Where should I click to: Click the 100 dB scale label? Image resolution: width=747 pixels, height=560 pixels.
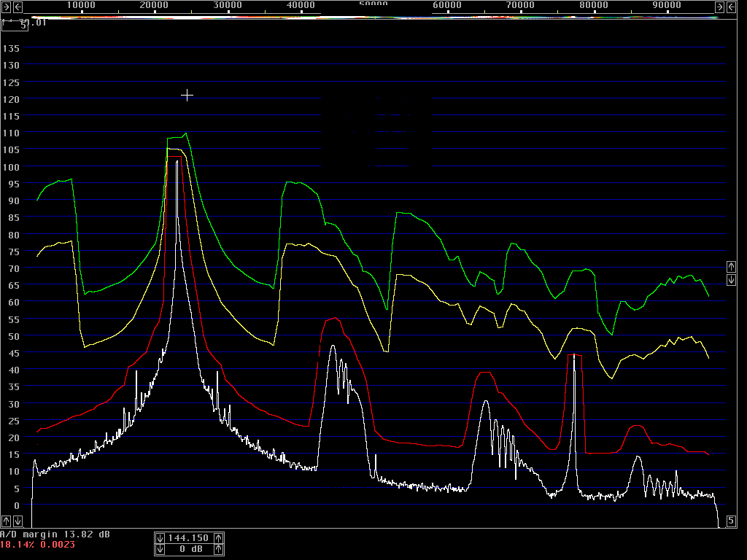11,167
